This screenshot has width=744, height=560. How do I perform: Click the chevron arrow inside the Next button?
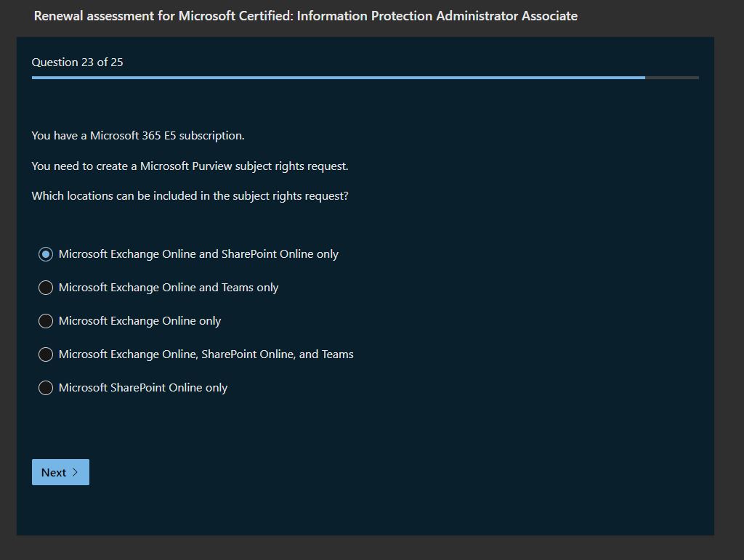point(76,472)
